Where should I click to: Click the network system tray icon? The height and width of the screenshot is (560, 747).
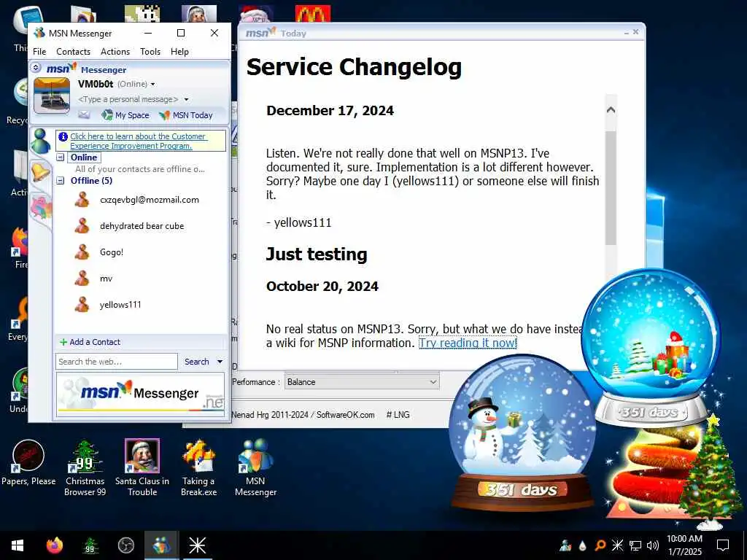coord(635,545)
